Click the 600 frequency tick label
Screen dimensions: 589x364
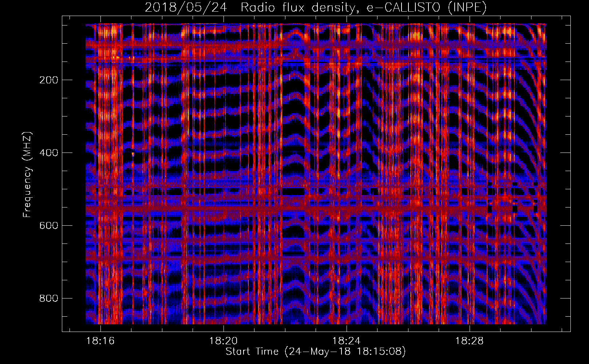[x=49, y=226]
